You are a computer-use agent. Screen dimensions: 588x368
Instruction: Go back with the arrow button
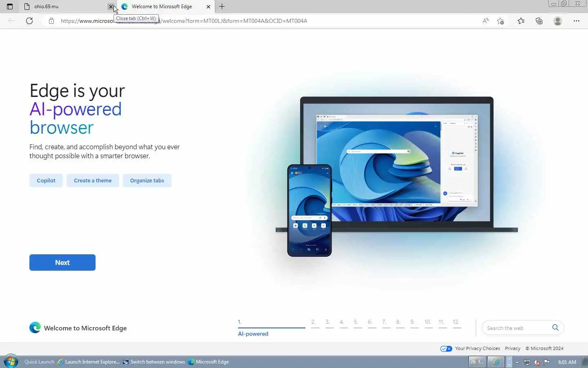pos(11,21)
